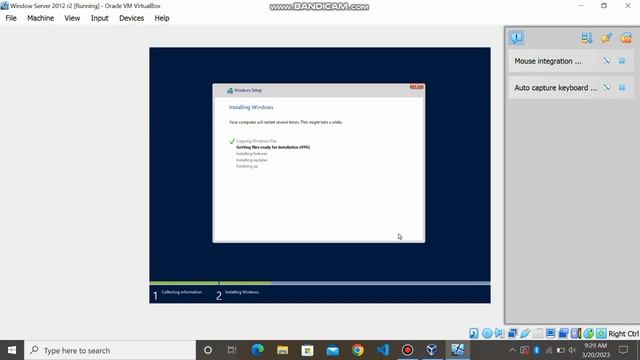Image resolution: width=640 pixels, height=360 pixels.
Task: Open the File menu
Action: (x=11, y=18)
